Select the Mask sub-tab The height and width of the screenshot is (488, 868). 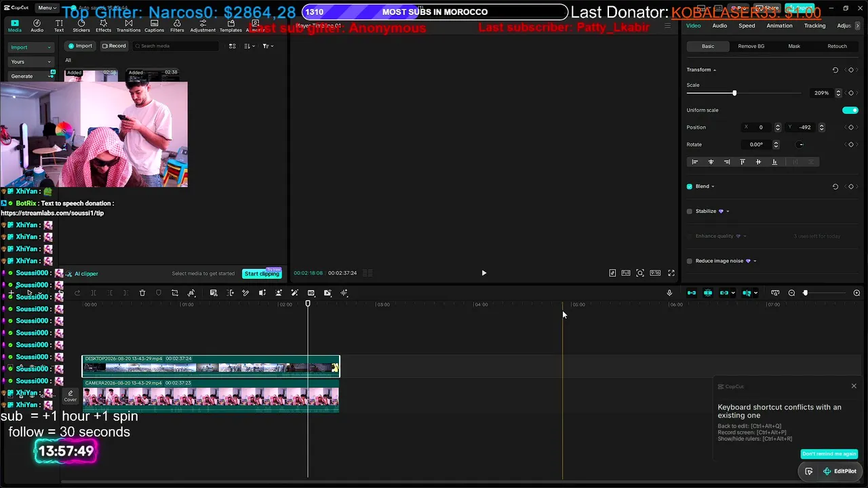click(794, 46)
